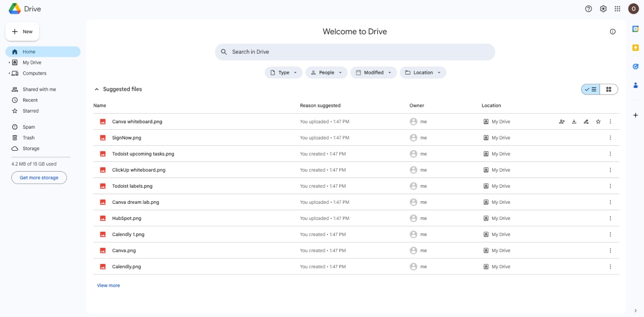Image resolution: width=644 pixels, height=317 pixels.
Task: Open more actions for Calendly.png
Action: coord(610,267)
